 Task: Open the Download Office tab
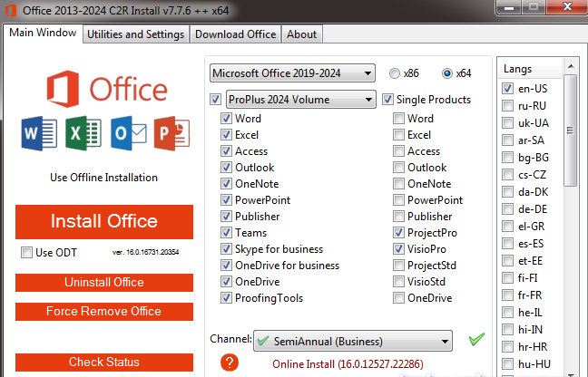pyautogui.click(x=235, y=34)
